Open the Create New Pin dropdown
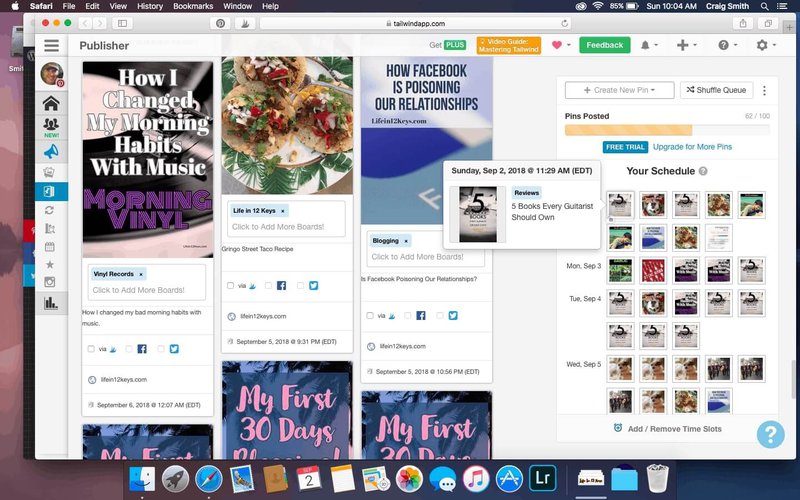The image size is (800, 500). coord(619,90)
